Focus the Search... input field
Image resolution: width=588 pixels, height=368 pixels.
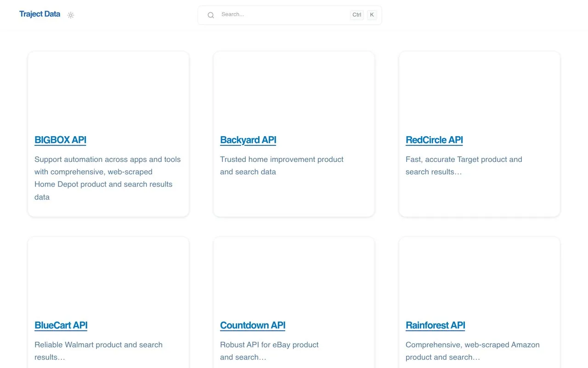coord(290,15)
